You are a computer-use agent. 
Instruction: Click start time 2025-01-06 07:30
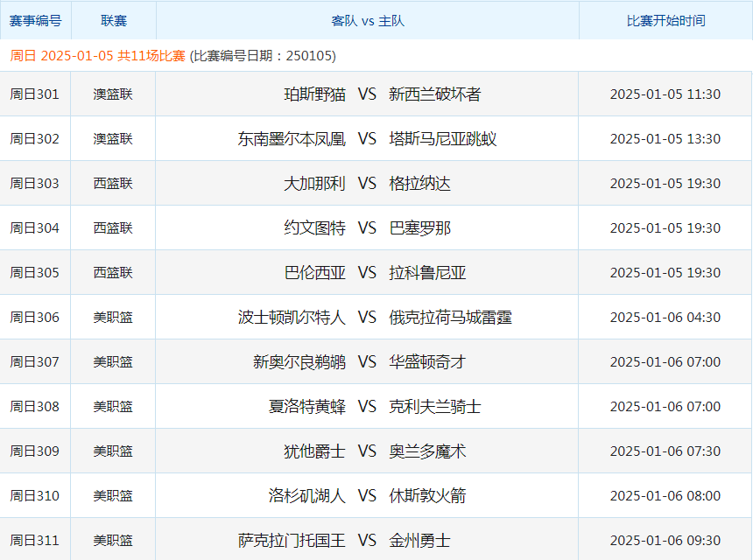click(x=665, y=451)
